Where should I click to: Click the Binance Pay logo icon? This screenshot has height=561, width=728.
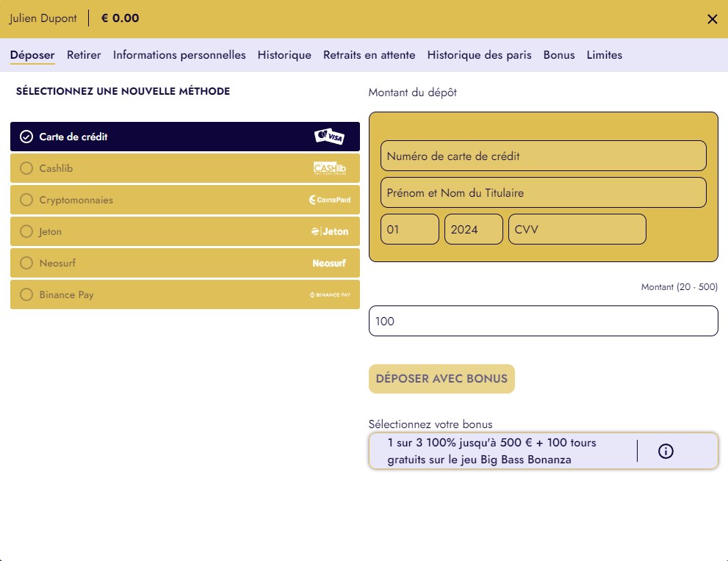point(329,294)
